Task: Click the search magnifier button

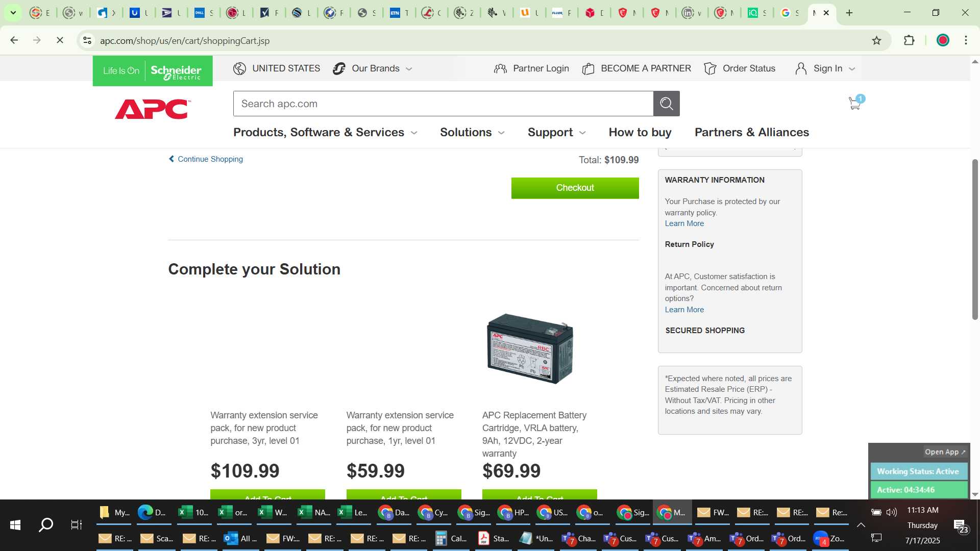Action: (x=666, y=104)
